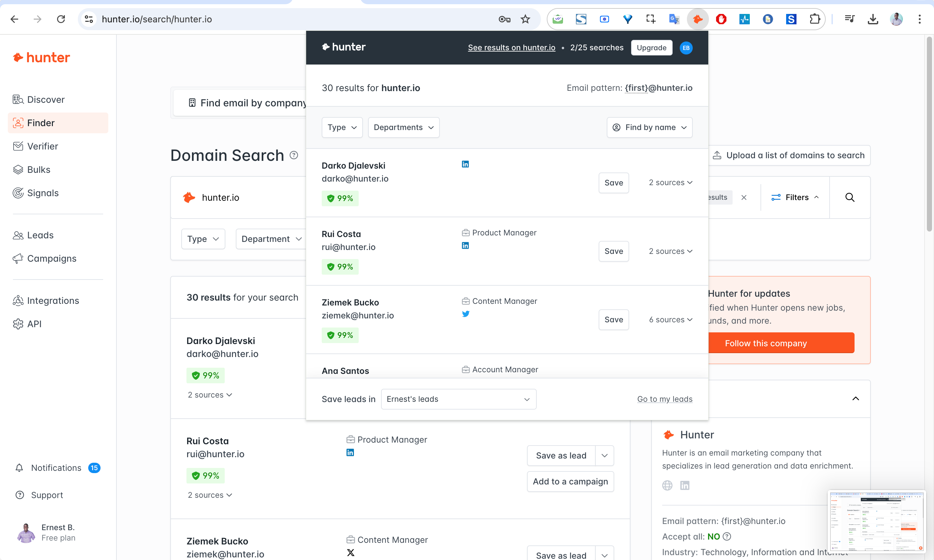Click Rui Costa's LinkedIn icon on main page
Image resolution: width=934 pixels, height=560 pixels.
click(x=350, y=452)
